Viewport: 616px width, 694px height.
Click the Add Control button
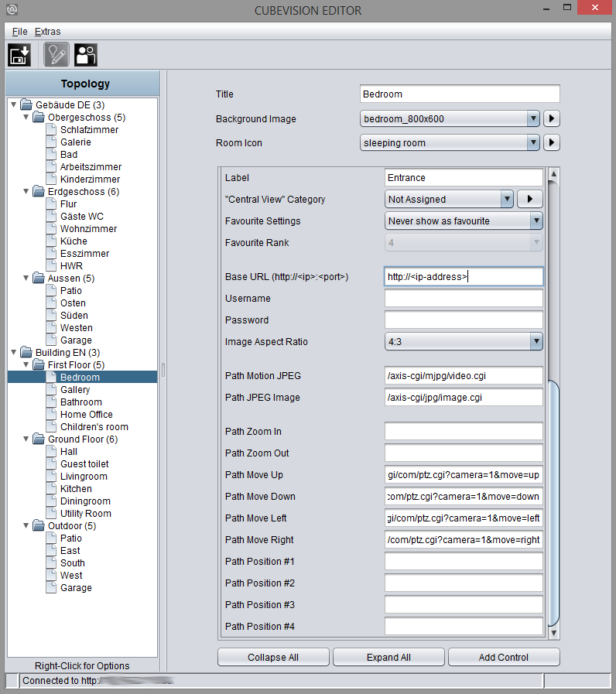click(504, 658)
